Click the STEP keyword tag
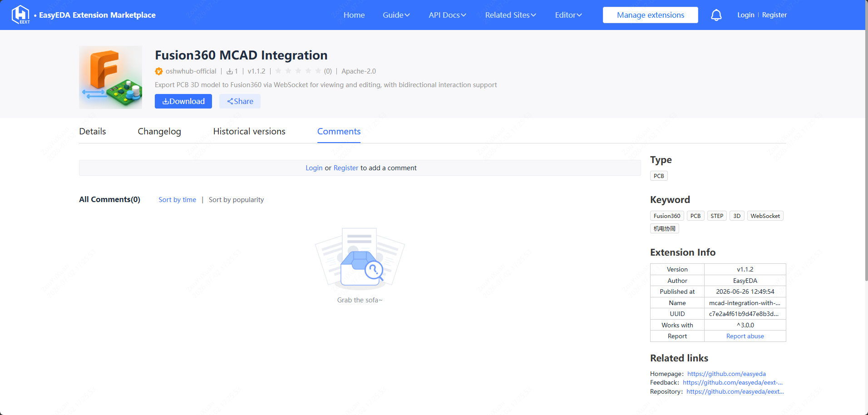Screen dimensions: 868x415 pos(717,216)
